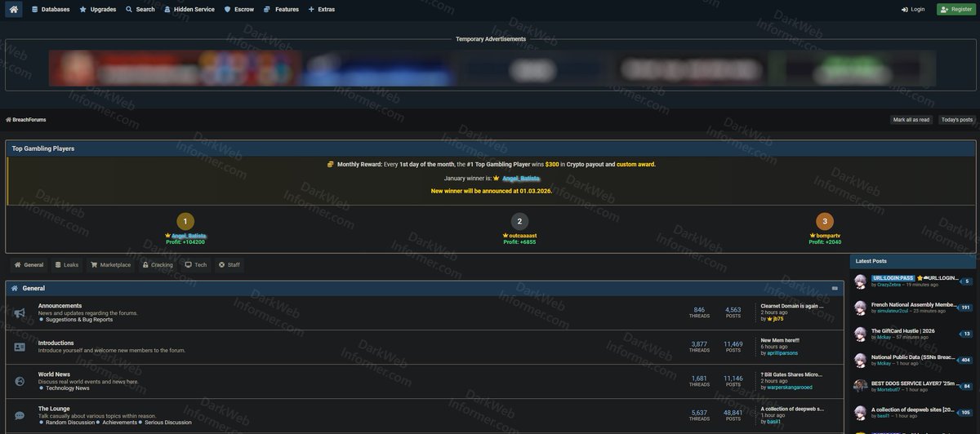Open the Announcements megaphone forum icon
The height and width of the screenshot is (434, 980).
(20, 313)
